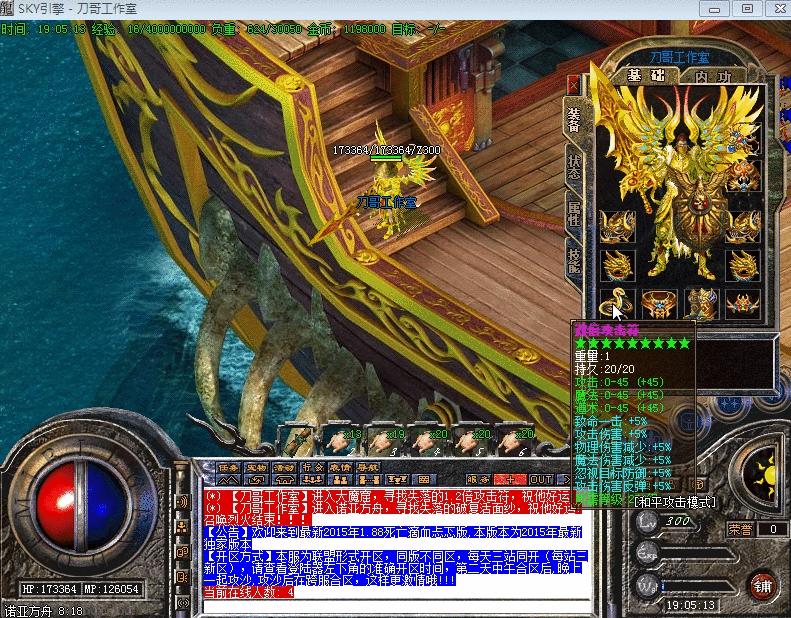This screenshot has height=618, width=791.
Task: Click the 金币 gold amount in status bar
Action: [x=346, y=29]
